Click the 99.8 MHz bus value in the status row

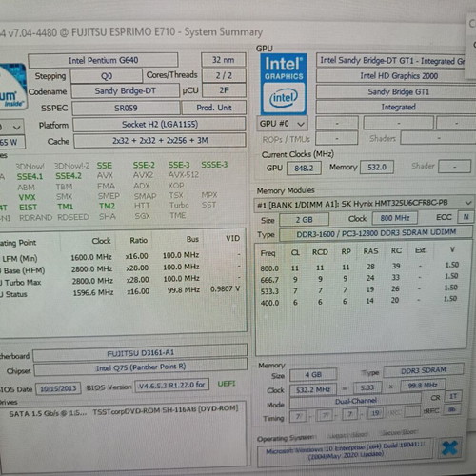pos(184,290)
